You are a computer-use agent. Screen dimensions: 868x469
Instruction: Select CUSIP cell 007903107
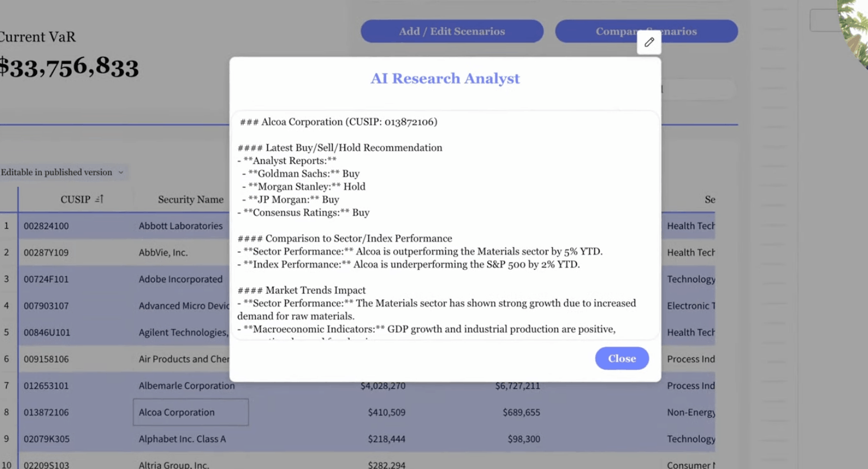(x=46, y=306)
